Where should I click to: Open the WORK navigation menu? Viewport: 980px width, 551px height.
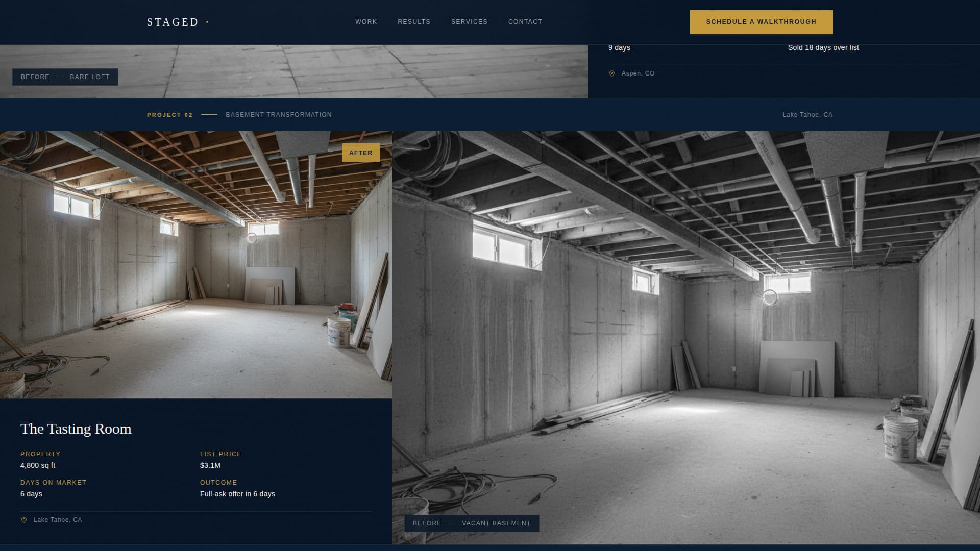click(x=365, y=22)
